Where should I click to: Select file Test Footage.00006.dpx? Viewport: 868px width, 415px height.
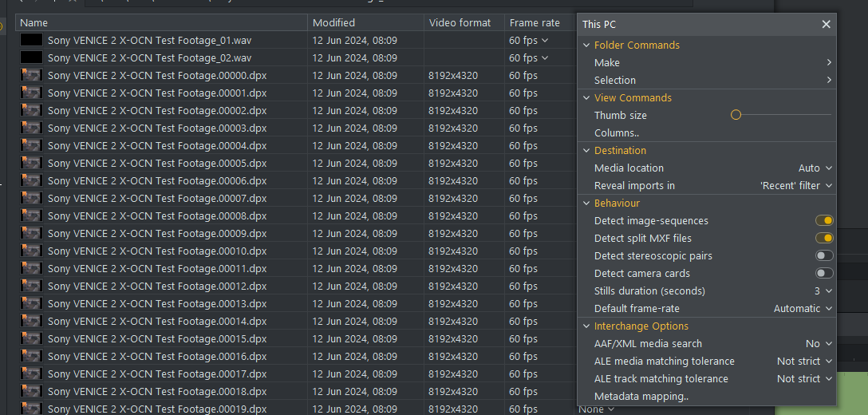pyautogui.click(x=157, y=180)
